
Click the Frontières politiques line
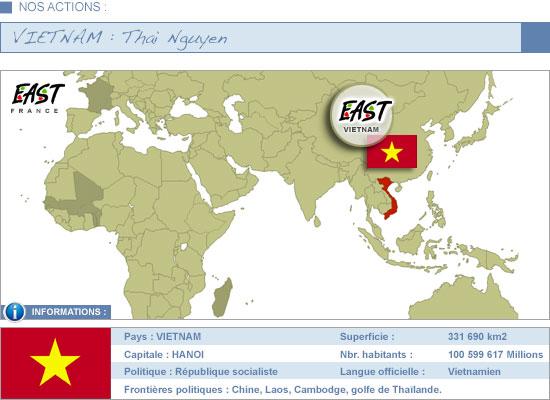pyautogui.click(x=283, y=389)
